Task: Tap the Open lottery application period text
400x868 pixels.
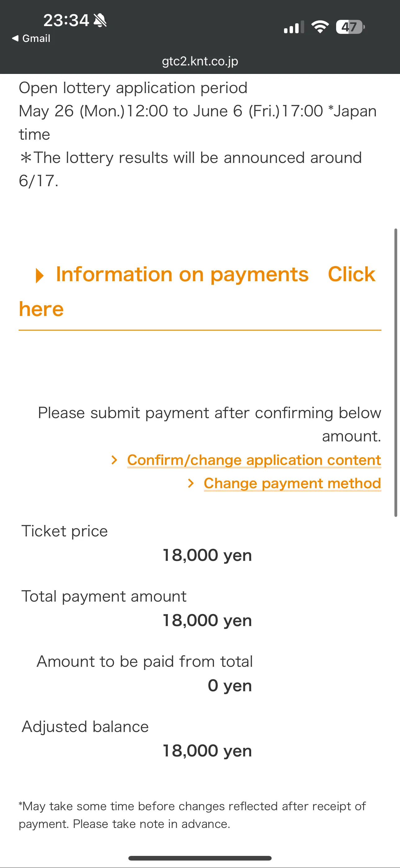Action: pos(133,88)
